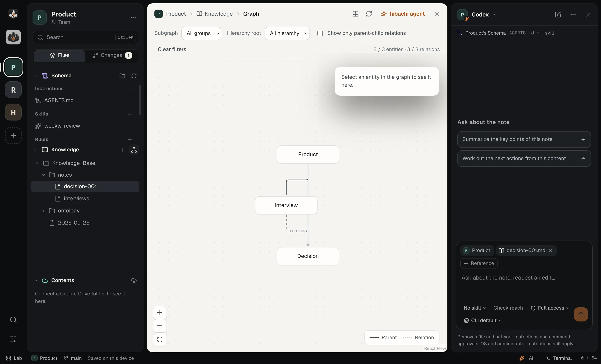The height and width of the screenshot is (364, 601).
Task: Select the Interview node in the graph
Action: (x=286, y=205)
